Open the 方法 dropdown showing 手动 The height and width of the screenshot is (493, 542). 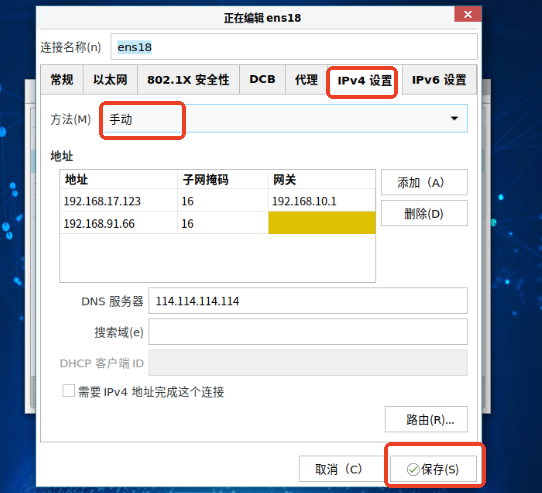(285, 119)
